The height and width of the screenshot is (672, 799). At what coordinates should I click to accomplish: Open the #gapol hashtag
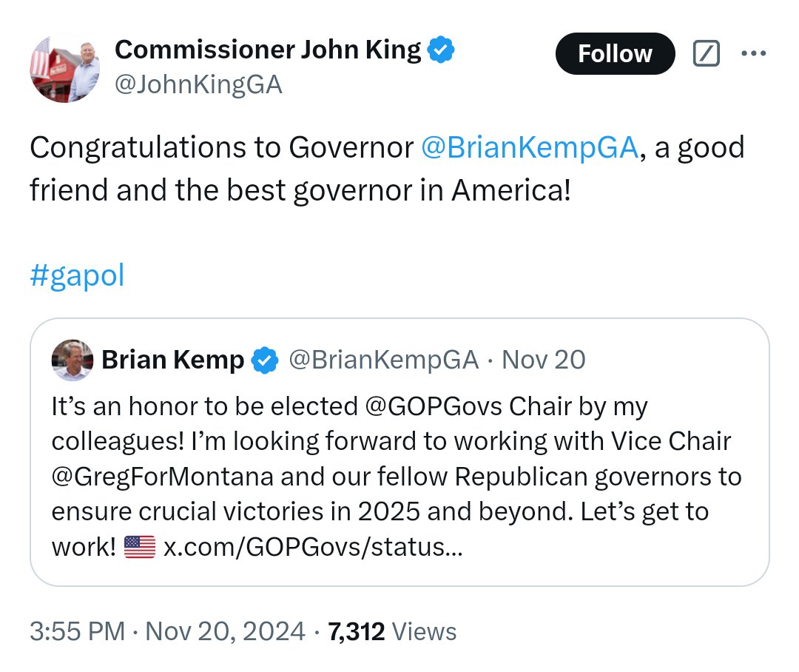pos(77,275)
